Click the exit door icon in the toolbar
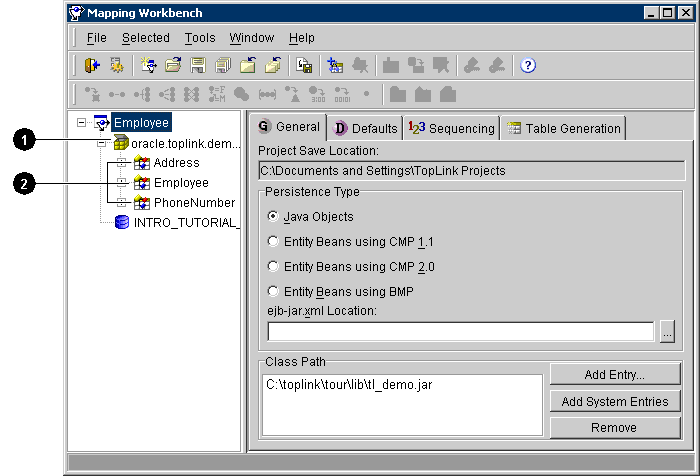The height and width of the screenshot is (476, 700). (x=92, y=66)
